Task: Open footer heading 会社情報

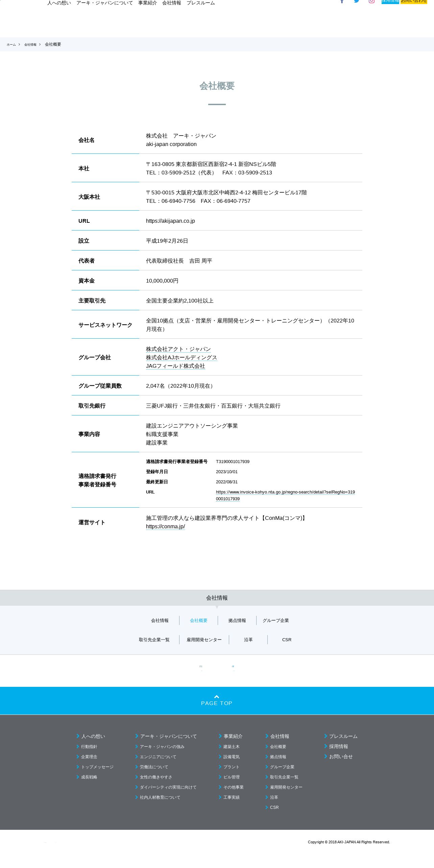Action: click(280, 736)
